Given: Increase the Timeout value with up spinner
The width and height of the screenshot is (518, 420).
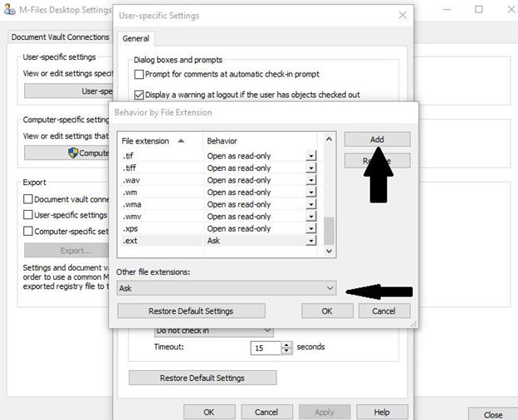Looking at the screenshot, I should (286, 344).
